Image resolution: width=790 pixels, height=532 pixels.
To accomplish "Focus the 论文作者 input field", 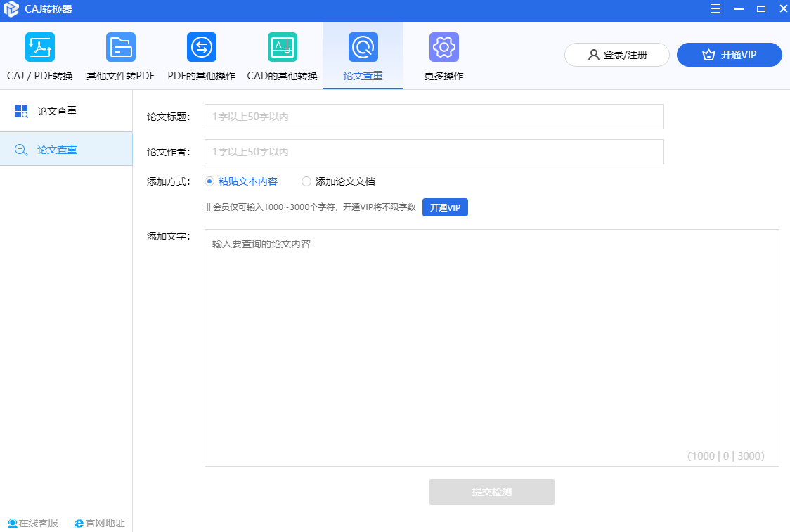I will click(x=434, y=152).
